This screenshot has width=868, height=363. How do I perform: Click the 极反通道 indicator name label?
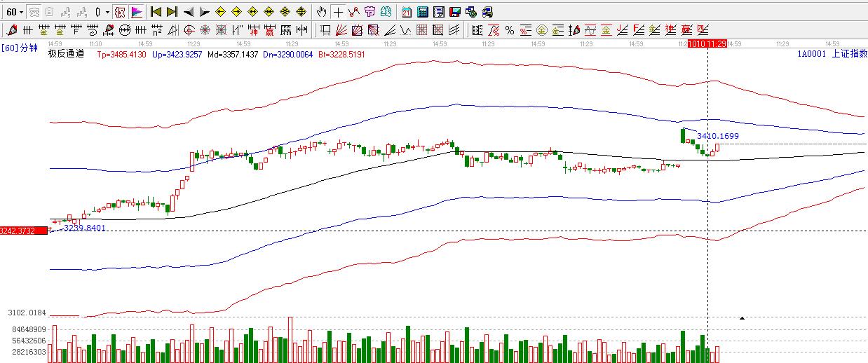(x=66, y=54)
